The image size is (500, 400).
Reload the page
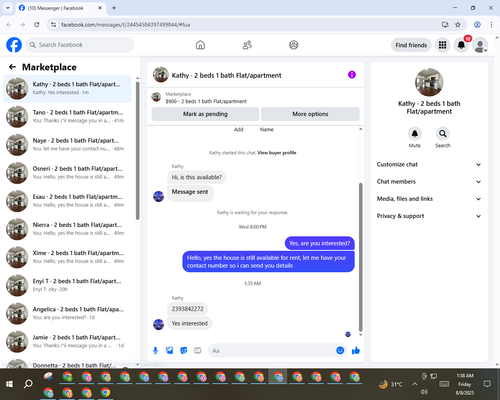point(37,25)
